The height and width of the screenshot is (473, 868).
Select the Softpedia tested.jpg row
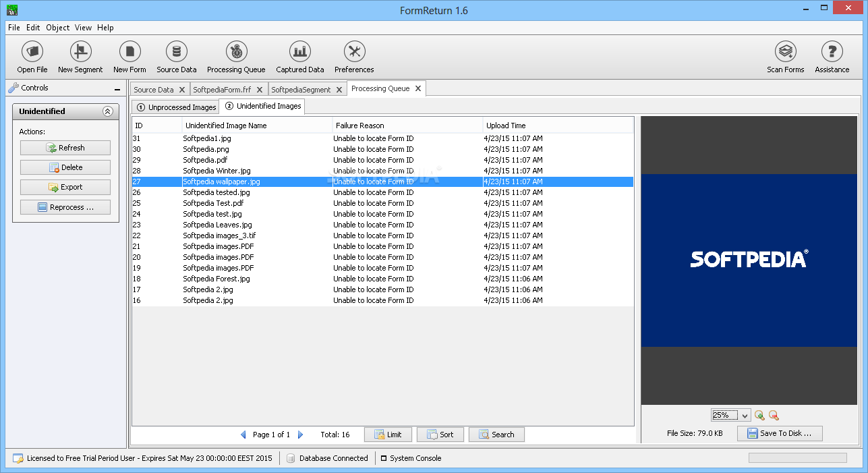[x=382, y=192]
